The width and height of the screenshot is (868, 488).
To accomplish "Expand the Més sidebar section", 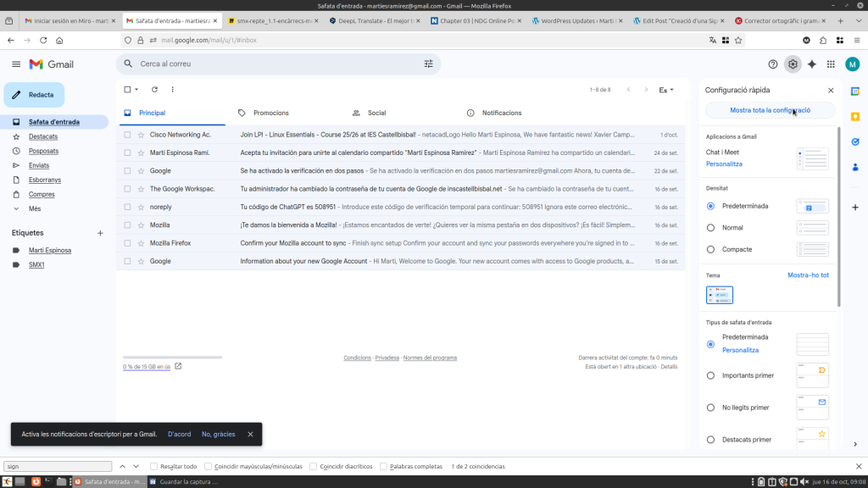I will pyautogui.click(x=34, y=208).
